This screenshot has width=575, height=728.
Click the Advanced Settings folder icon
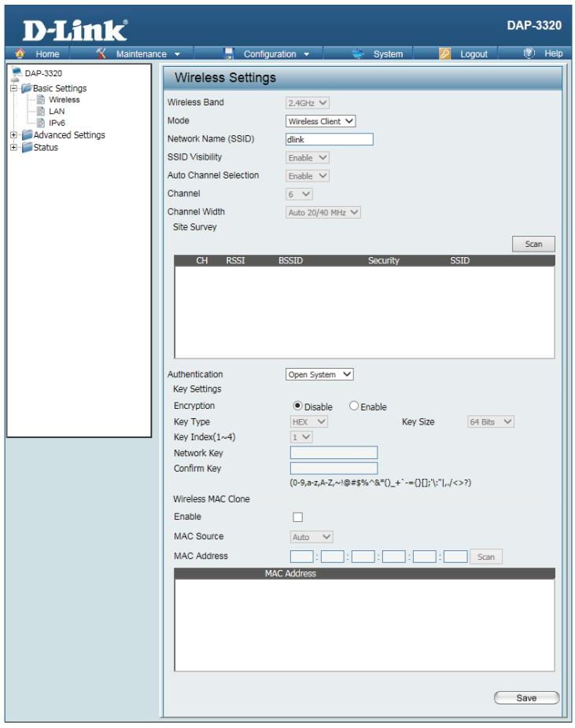pos(28,134)
